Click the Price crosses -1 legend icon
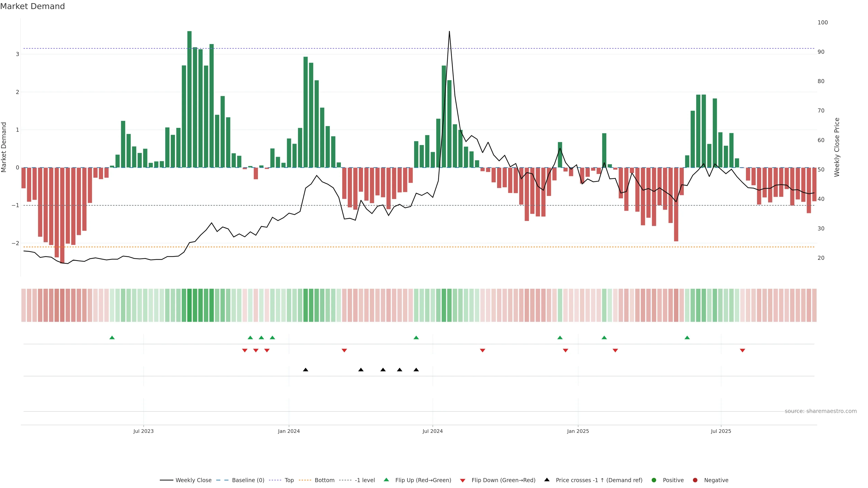 click(x=547, y=480)
